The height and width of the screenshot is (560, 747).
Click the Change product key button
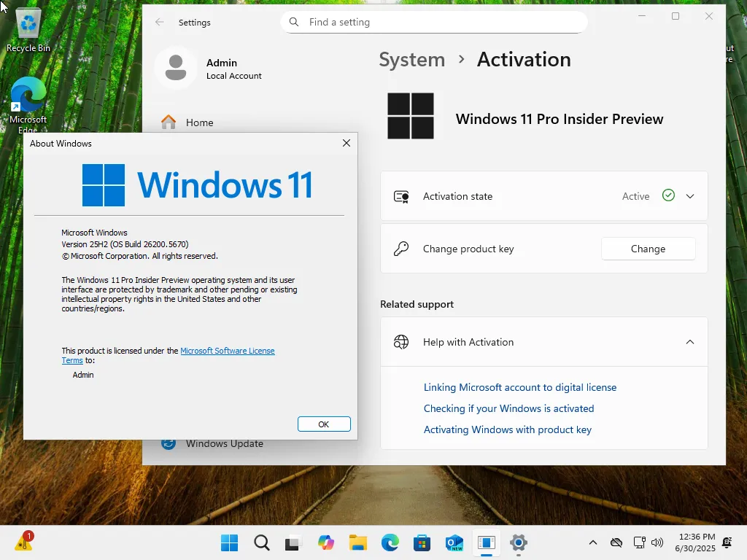pos(648,249)
